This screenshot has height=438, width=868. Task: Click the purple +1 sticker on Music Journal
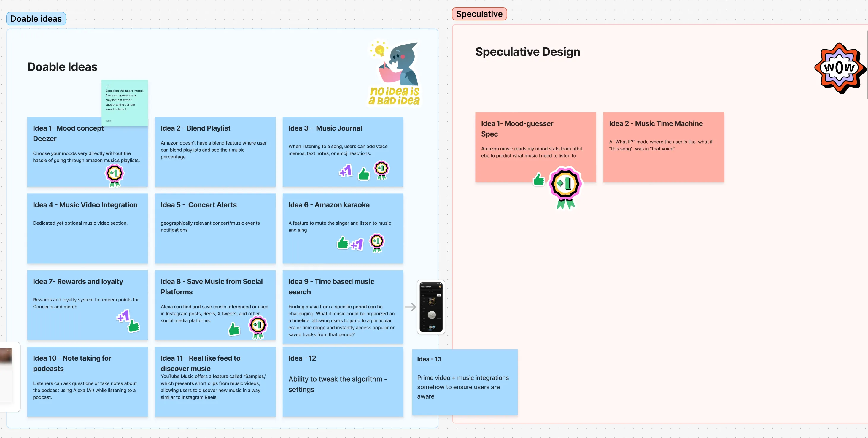(346, 171)
